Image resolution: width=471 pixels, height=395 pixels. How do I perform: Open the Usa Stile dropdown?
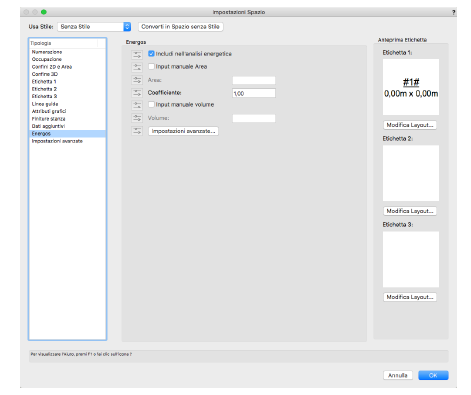[94, 27]
